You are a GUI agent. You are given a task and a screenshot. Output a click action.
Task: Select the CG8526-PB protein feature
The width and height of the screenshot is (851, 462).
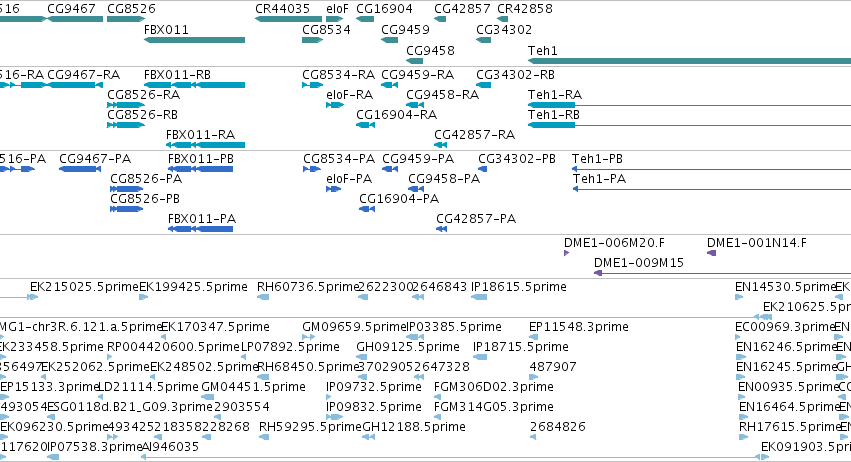point(126,209)
